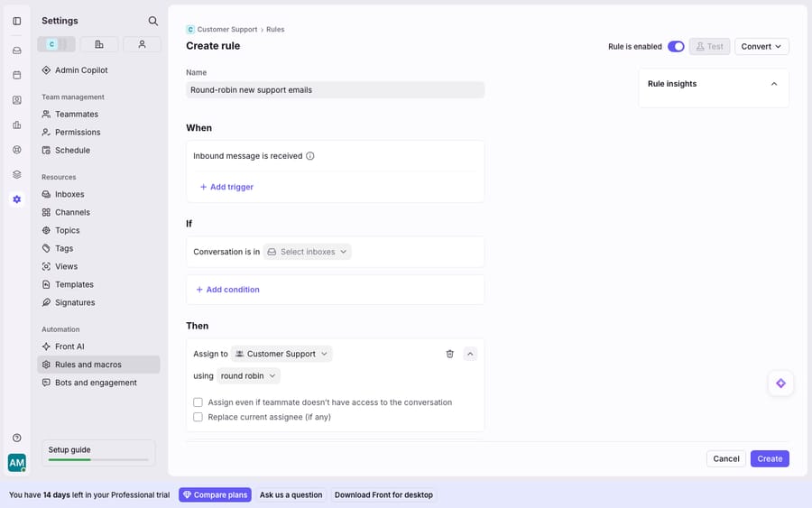
Task: Click Ask us a question
Action: (291, 495)
